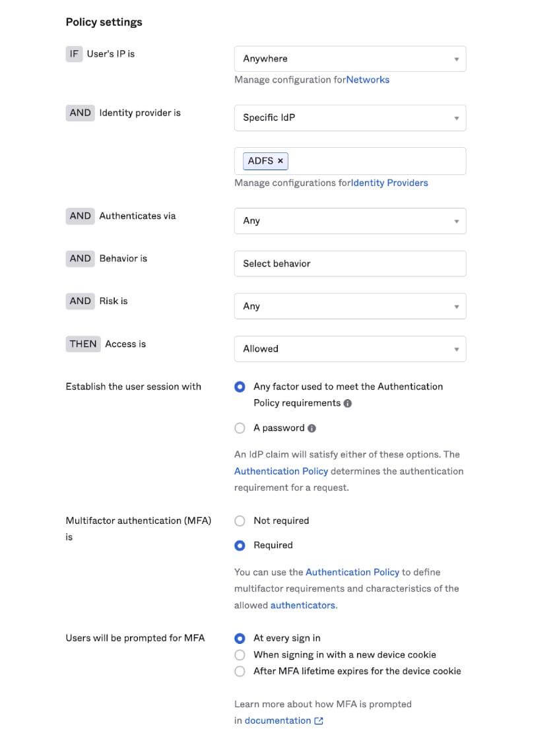Open the Authenticates via dropdown
The width and height of the screenshot is (557, 756).
350,221
